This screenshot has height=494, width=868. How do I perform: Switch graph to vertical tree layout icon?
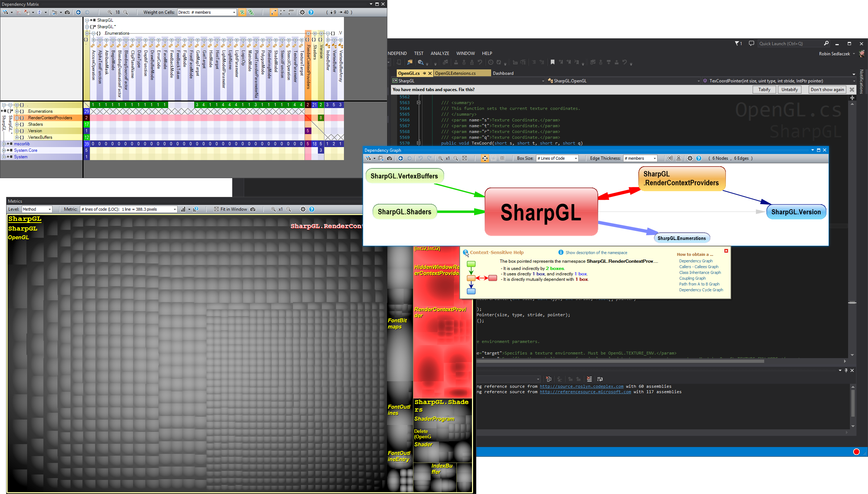point(679,158)
